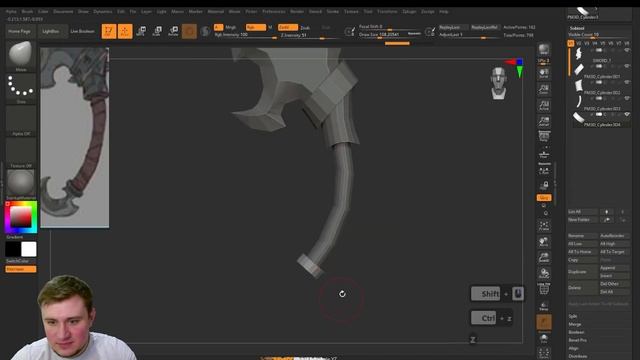Activate the Edit mode button
This screenshot has height=360, width=640.
coord(109,31)
